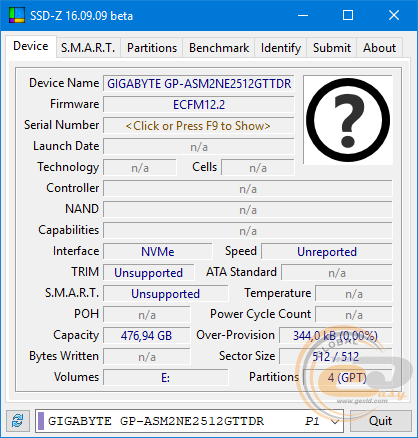Click the Volumes value E:

point(166,378)
